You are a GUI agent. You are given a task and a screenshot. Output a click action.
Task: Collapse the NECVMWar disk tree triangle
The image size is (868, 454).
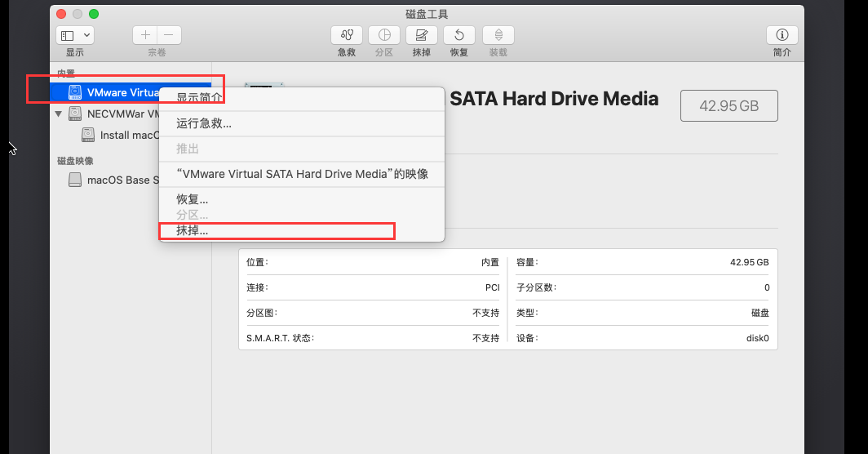[x=58, y=113]
